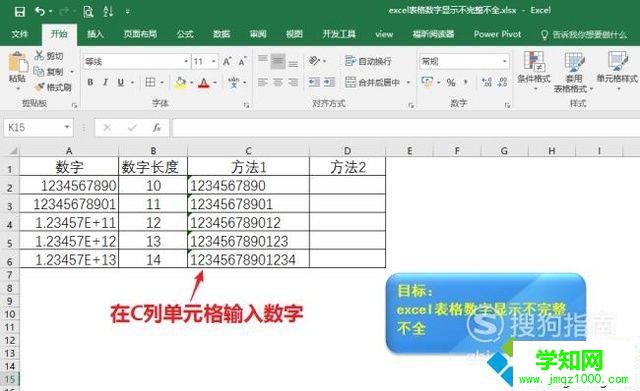Switch to the 公式 tab
Viewport: 640px width, 391px height.
184,34
